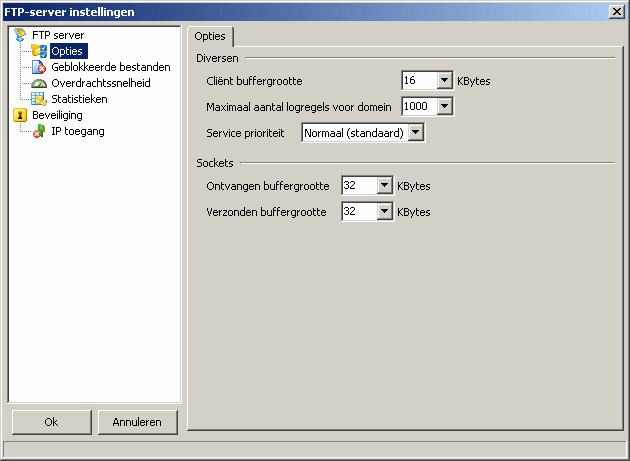The height and width of the screenshot is (461, 630).
Task: Switch to the Opties tab
Action: 210,36
